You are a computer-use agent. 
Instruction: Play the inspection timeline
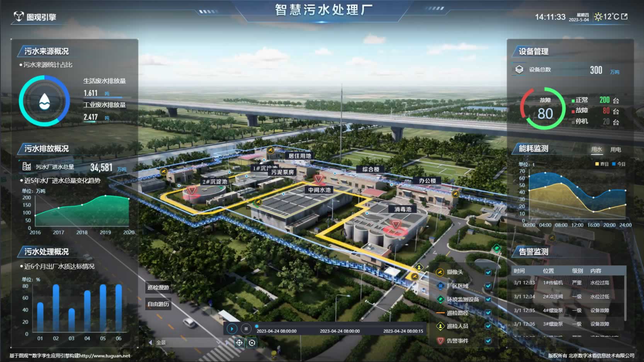[x=232, y=329]
